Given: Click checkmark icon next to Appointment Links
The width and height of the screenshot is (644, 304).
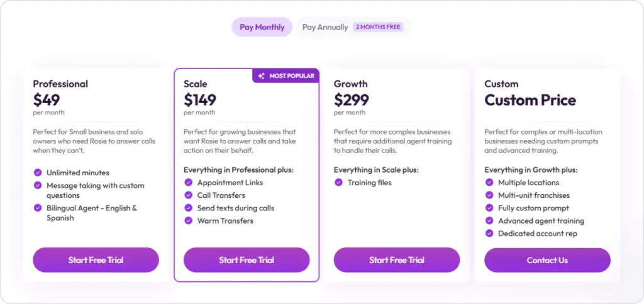Looking at the screenshot, I should [x=189, y=183].
